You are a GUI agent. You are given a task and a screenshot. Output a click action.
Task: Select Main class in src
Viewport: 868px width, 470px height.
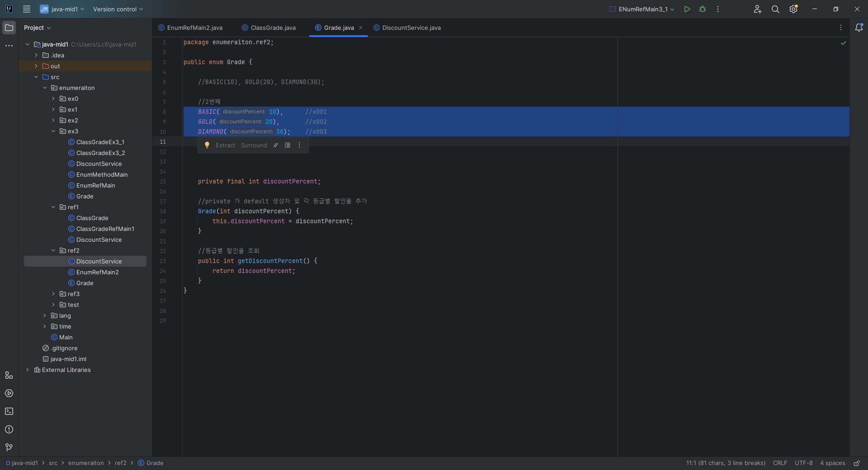pos(66,337)
